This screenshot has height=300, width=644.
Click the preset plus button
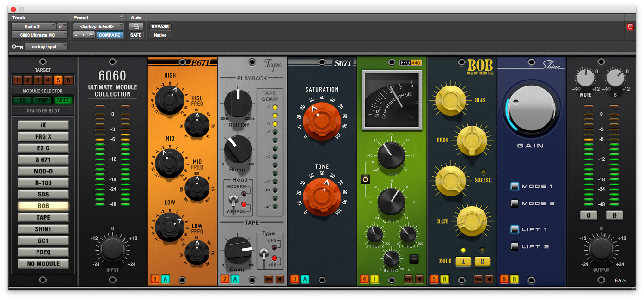84,35
